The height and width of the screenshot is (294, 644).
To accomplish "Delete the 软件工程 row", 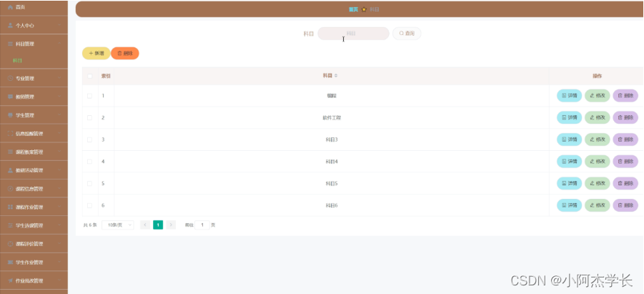I will (625, 117).
